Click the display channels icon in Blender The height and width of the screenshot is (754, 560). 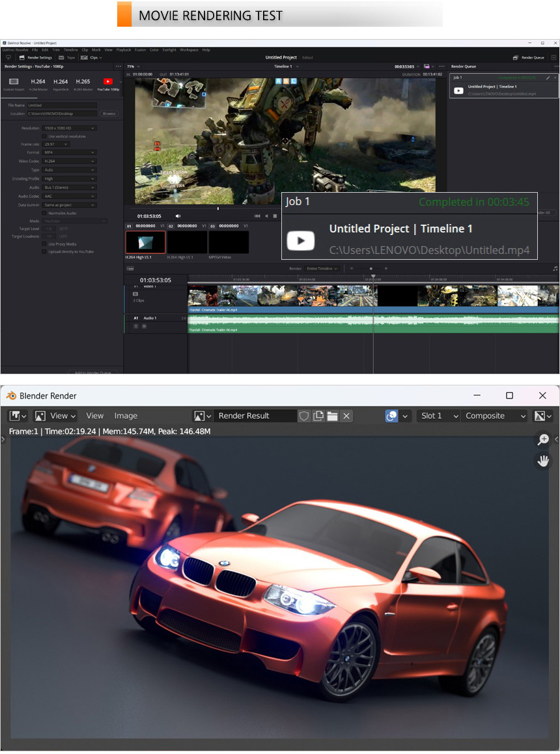click(543, 416)
